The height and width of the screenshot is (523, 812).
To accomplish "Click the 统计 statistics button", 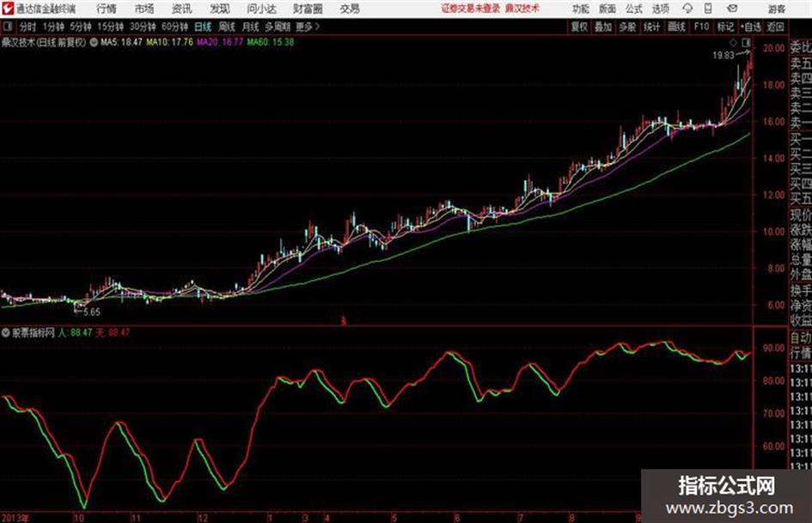I will tap(652, 27).
